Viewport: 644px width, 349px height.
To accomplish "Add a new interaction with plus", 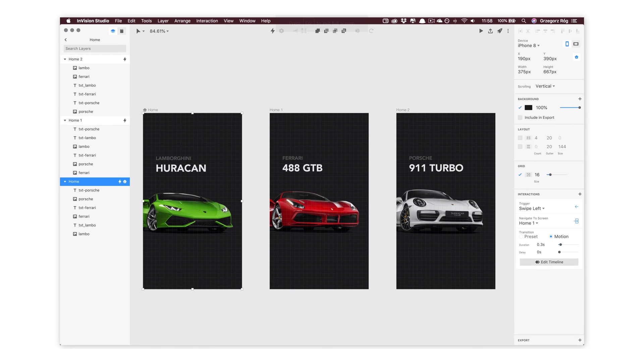I will click(580, 194).
